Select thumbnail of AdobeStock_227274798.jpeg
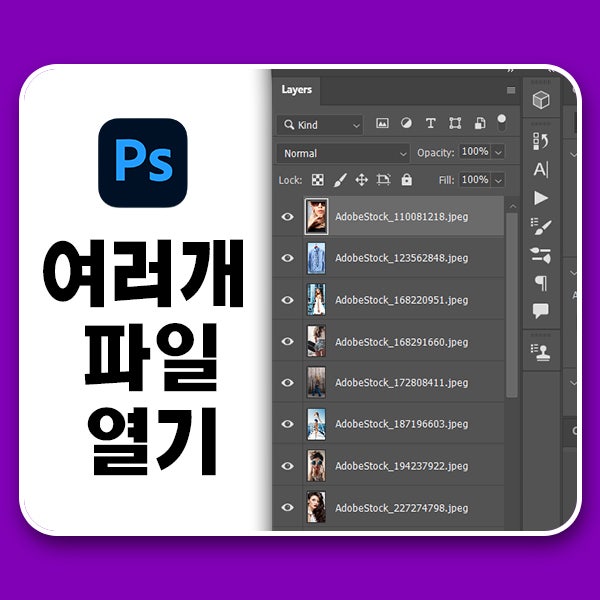This screenshot has width=600, height=600. tap(316, 507)
